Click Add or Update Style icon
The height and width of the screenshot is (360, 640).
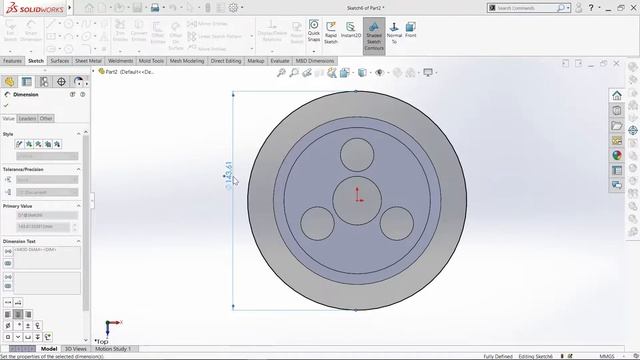click(29, 144)
